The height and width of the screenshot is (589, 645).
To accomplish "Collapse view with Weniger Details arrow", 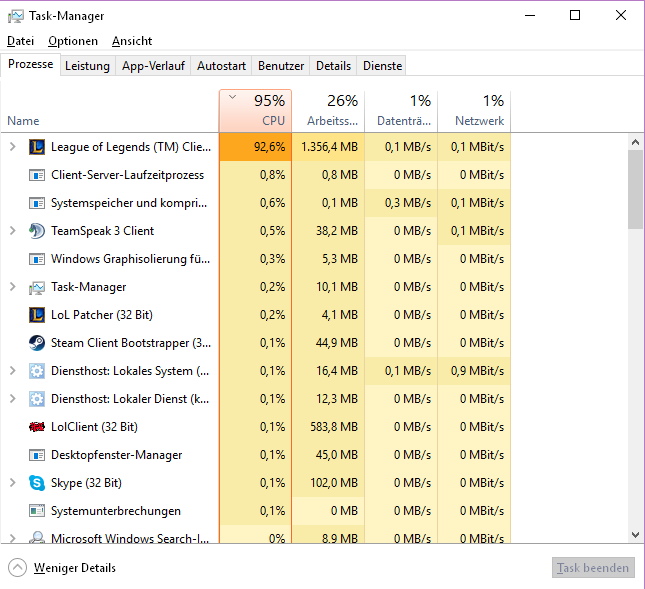I will (x=17, y=568).
